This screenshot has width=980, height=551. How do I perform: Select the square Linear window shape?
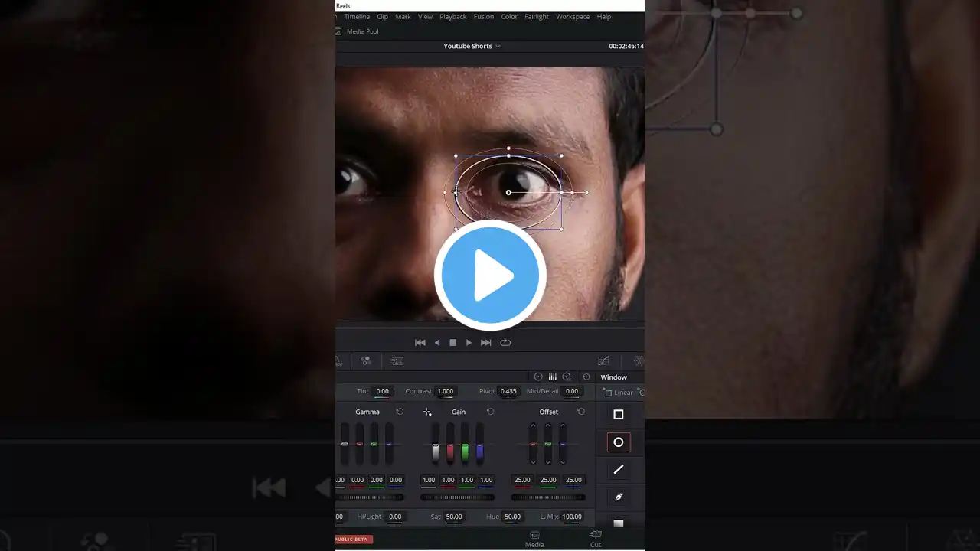[x=619, y=415]
